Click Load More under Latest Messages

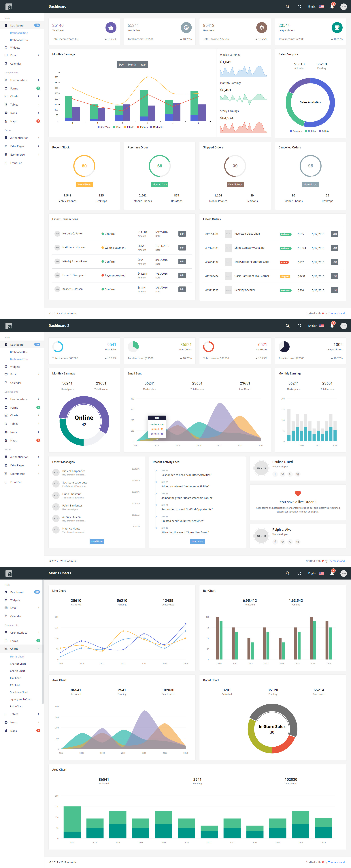pos(97,542)
